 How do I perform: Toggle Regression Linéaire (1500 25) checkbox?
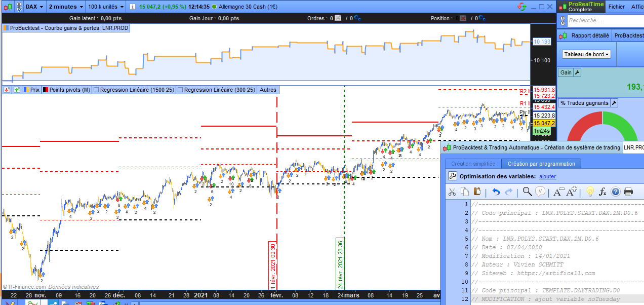pos(96,90)
